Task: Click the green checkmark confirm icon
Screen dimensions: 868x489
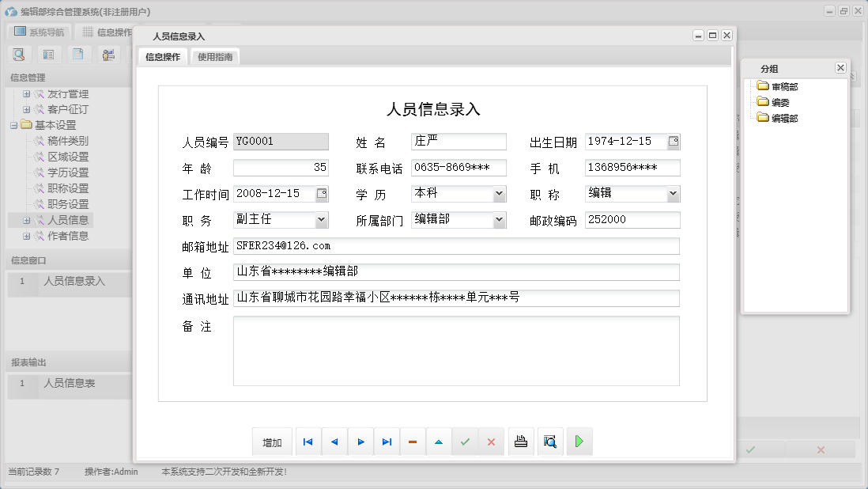Action: [x=465, y=442]
